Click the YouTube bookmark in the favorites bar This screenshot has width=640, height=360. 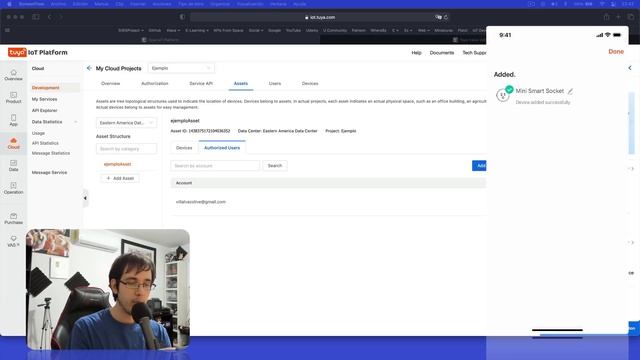pos(293,30)
